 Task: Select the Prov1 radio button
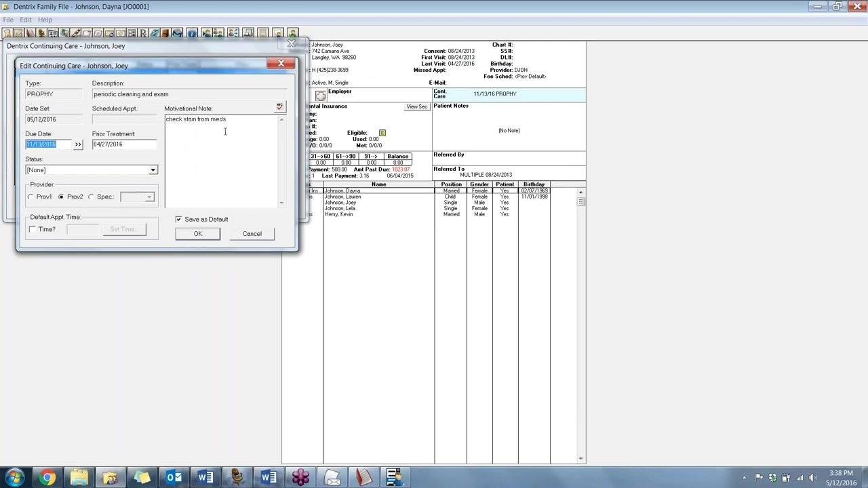click(31, 197)
